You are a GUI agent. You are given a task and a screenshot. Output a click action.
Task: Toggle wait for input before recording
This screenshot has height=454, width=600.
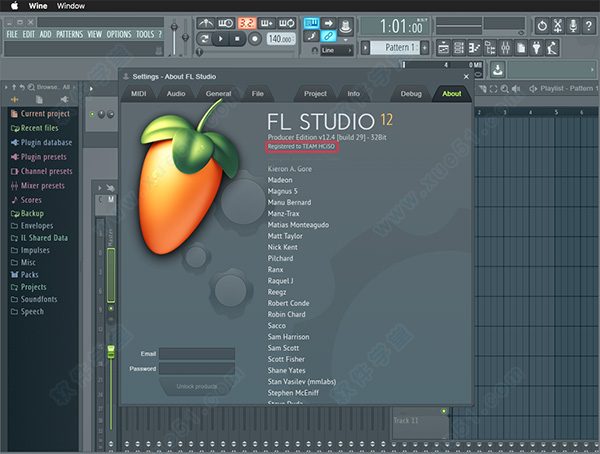(x=226, y=23)
